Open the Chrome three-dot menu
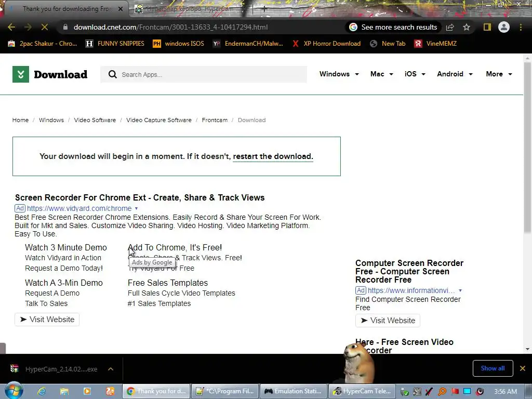 click(x=521, y=27)
